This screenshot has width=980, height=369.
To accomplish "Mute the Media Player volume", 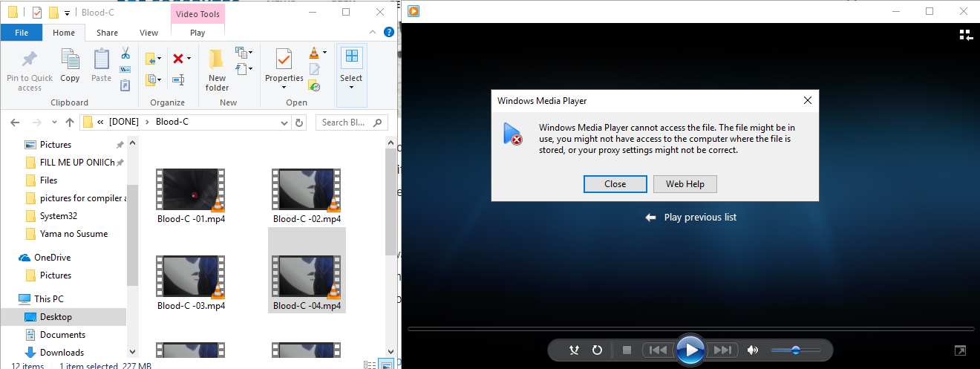I will coord(753,350).
